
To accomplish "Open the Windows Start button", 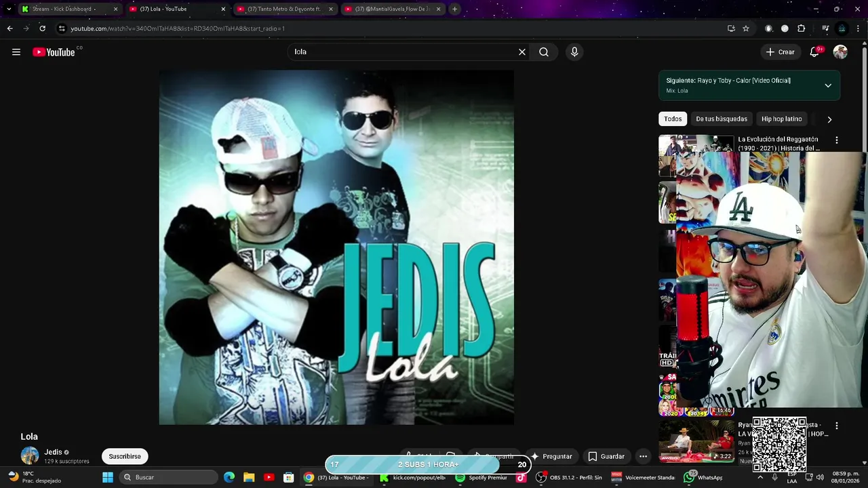I will pos(107,477).
